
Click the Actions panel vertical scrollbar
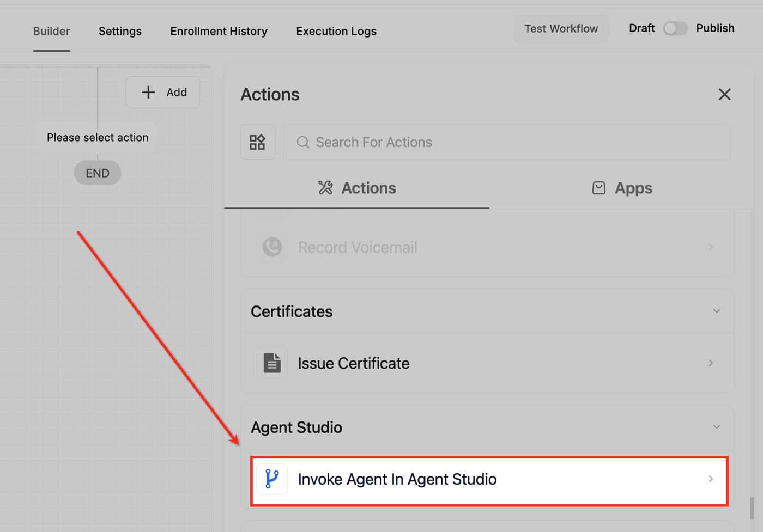752,507
